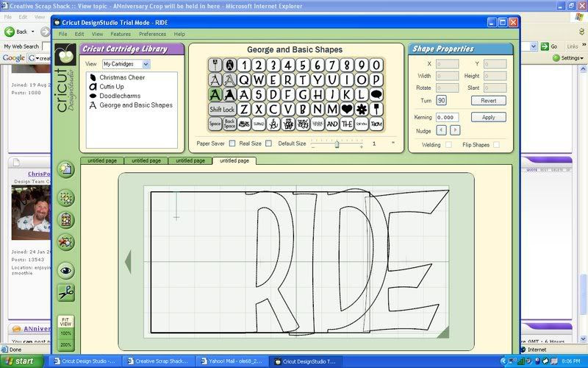Set zoom to 200% button
The width and height of the screenshot is (588, 368).
coord(65,344)
